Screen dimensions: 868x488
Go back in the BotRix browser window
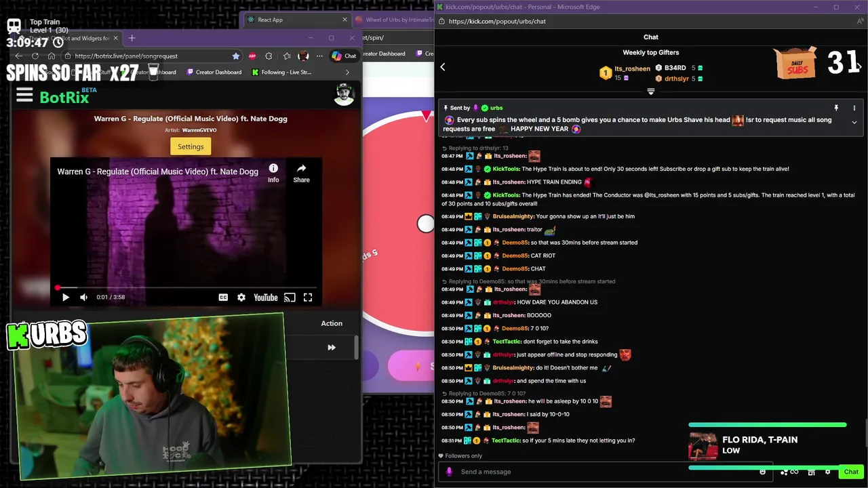coord(19,56)
